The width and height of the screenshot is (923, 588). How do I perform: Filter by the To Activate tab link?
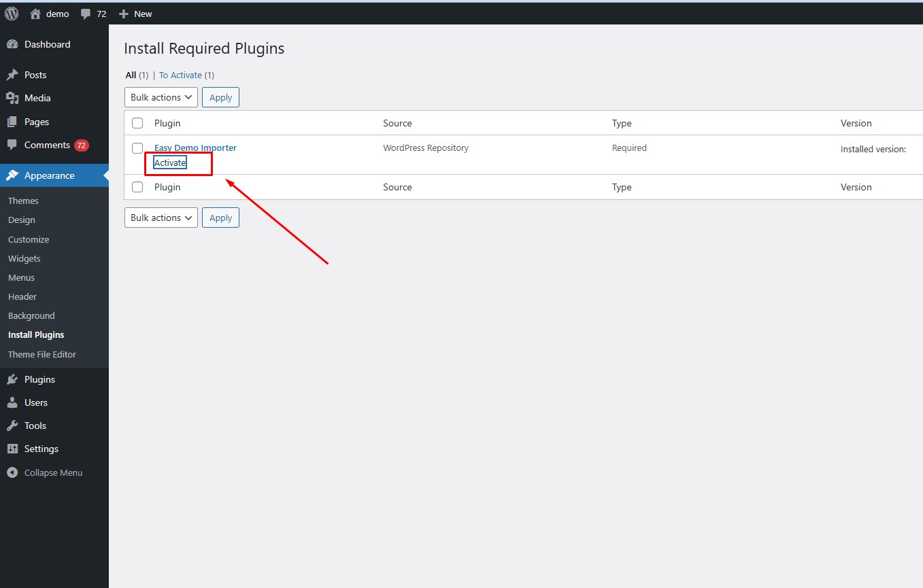coord(180,75)
